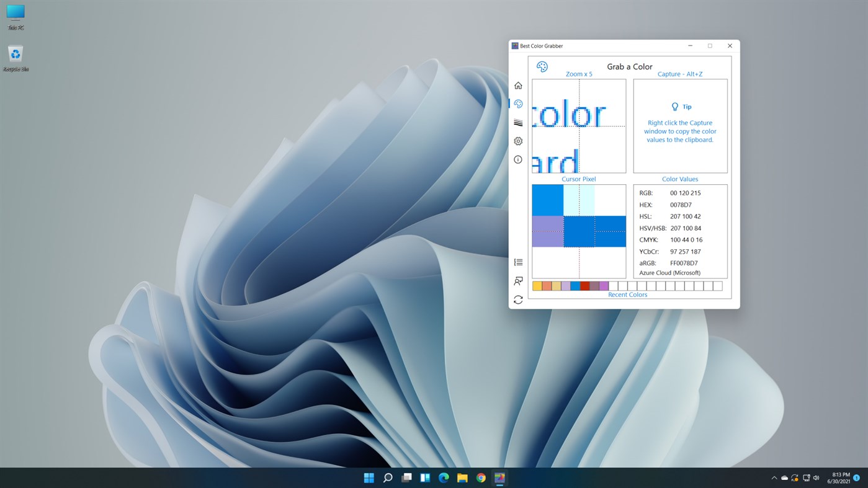This screenshot has height=488, width=868.
Task: Click the palette icon above Grab a Color
Action: point(542,66)
